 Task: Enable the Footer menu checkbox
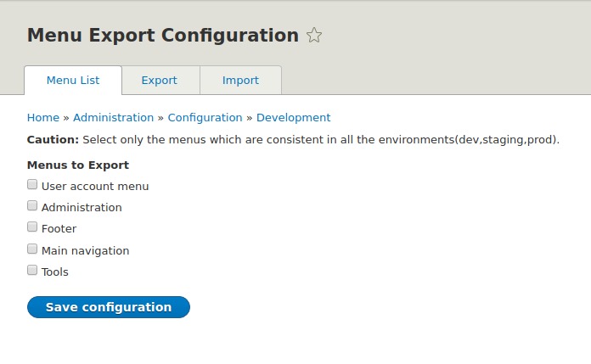[32, 227]
